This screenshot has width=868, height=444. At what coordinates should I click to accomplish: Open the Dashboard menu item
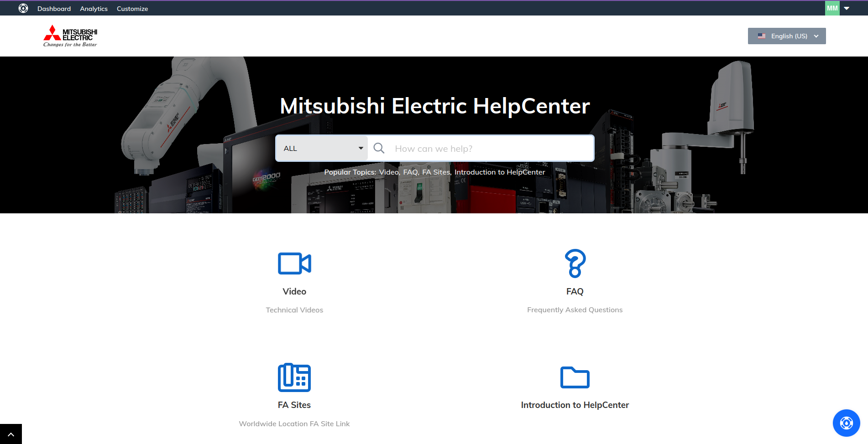tap(54, 9)
